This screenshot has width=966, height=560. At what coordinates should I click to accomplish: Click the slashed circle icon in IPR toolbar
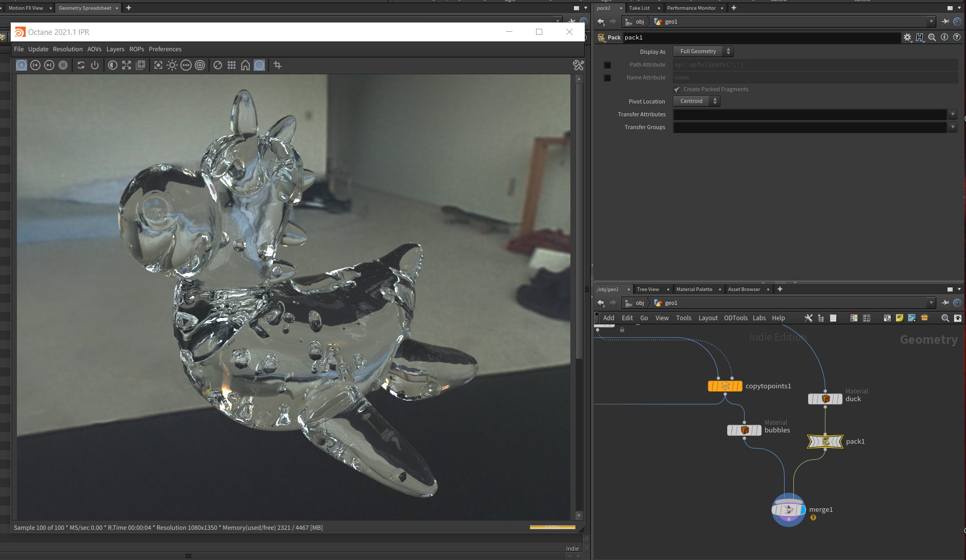pos(218,65)
